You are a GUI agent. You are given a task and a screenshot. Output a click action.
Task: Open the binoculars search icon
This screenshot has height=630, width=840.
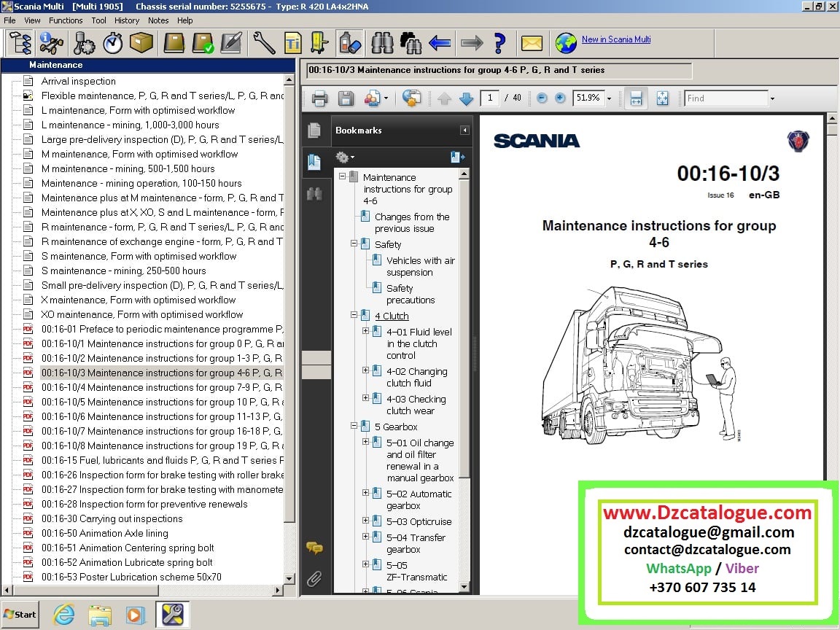383,43
